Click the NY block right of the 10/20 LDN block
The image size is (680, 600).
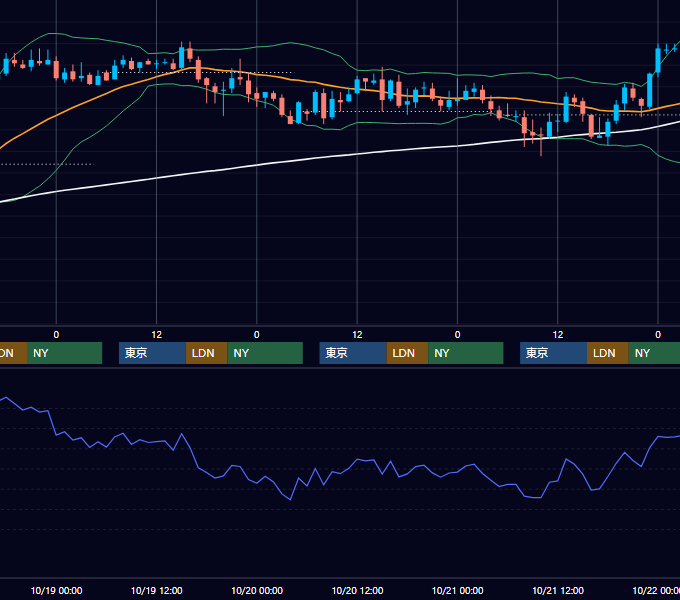(466, 353)
